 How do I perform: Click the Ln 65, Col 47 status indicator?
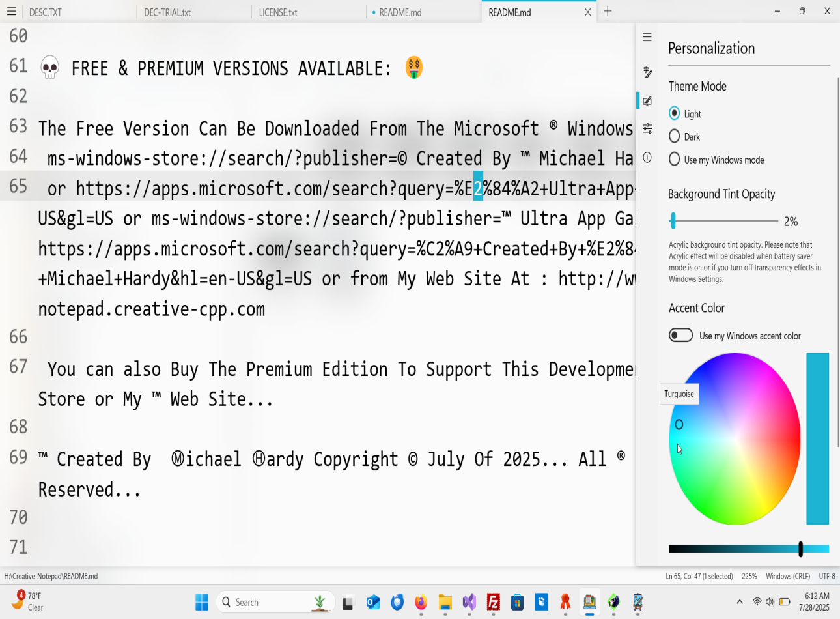point(699,576)
